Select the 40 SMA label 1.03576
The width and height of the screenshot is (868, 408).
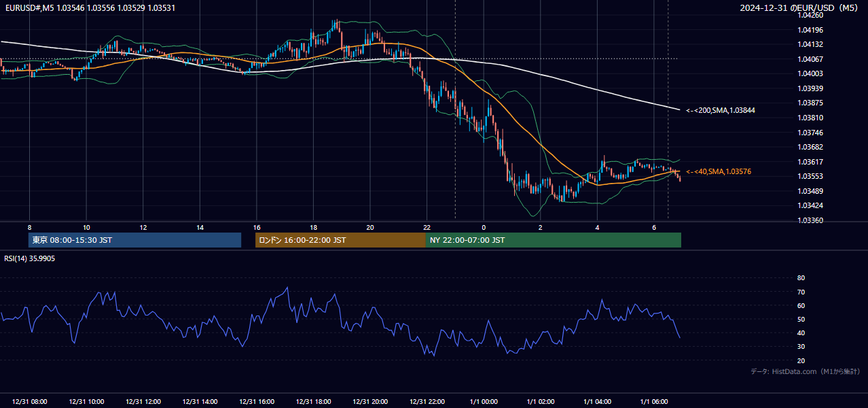pos(719,171)
